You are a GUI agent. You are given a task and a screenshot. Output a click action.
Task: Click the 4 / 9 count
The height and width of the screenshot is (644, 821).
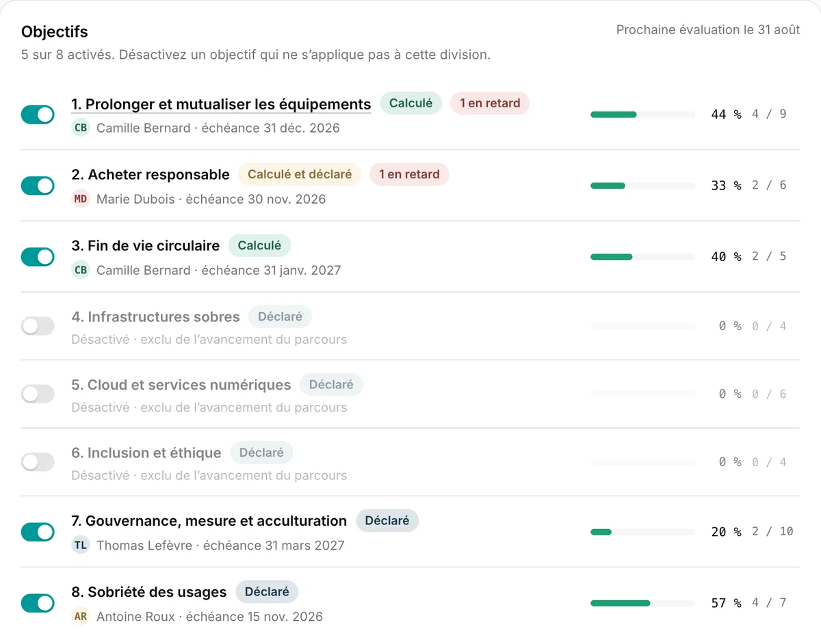coord(769,114)
